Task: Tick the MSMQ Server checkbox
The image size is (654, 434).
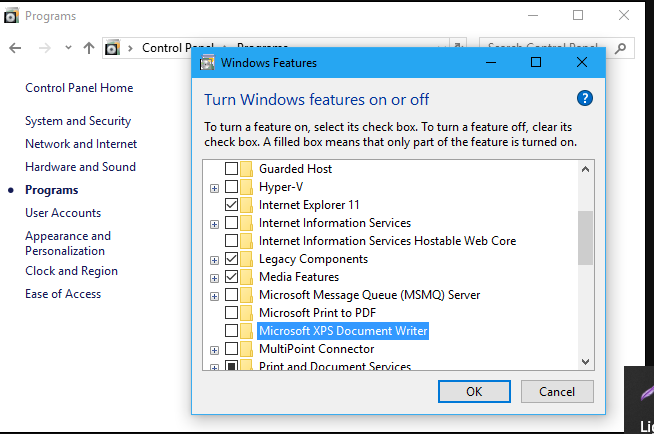Action: (x=231, y=294)
